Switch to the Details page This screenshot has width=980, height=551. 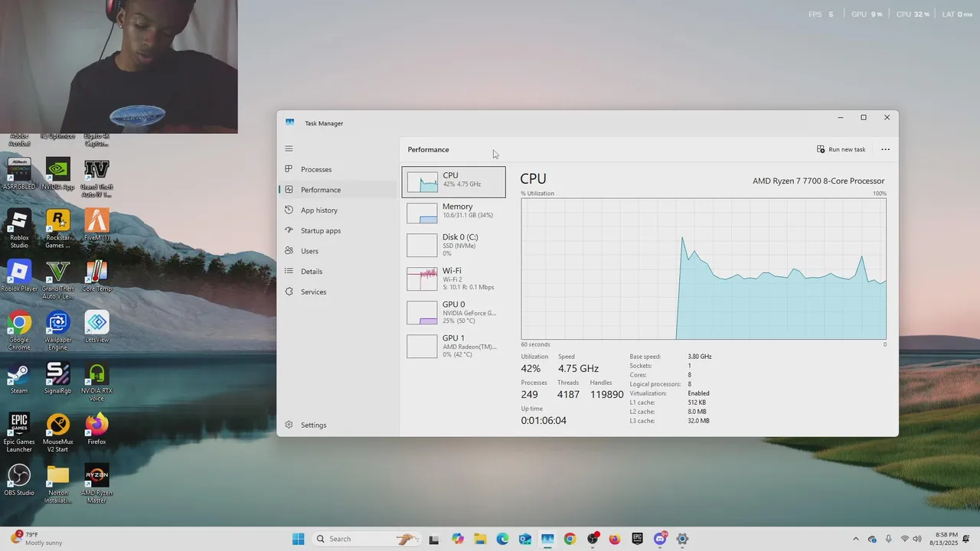(338, 272)
